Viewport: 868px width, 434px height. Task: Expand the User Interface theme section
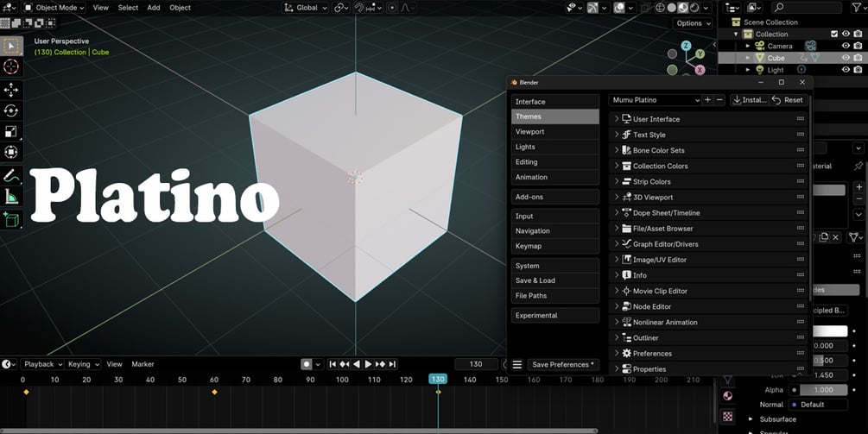click(708, 119)
